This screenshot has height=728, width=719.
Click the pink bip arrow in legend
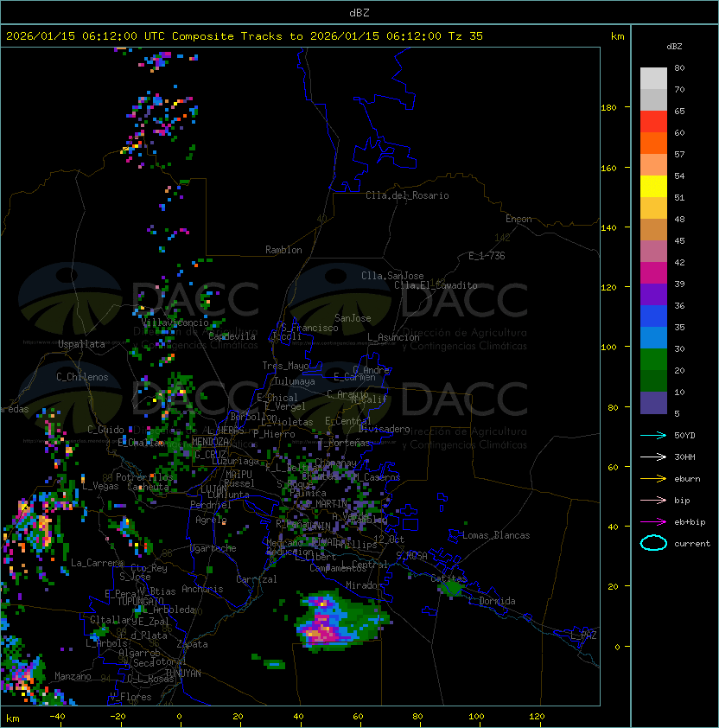point(653,500)
